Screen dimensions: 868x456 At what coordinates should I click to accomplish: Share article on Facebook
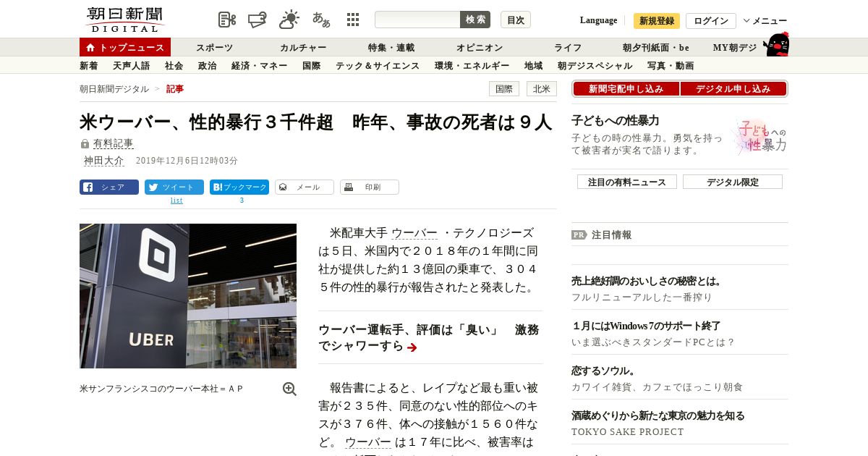pyautogui.click(x=109, y=187)
